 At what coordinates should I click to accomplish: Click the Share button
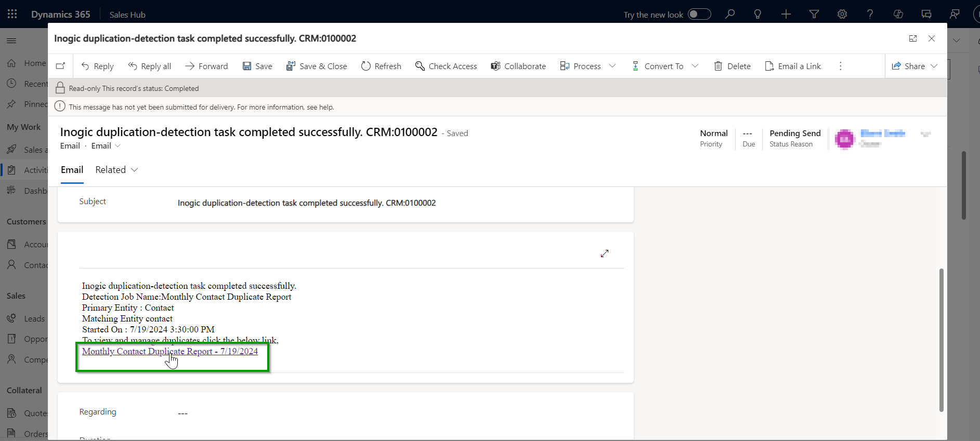pos(908,66)
